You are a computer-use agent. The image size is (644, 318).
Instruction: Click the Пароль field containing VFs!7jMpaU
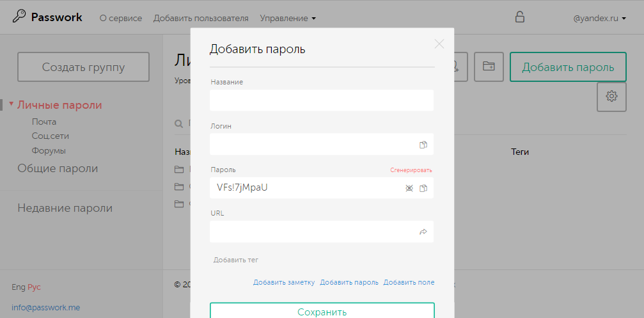tap(322, 187)
